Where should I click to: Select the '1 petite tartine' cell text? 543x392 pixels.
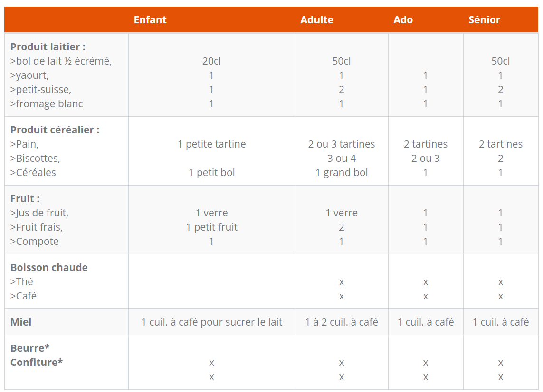tap(211, 144)
